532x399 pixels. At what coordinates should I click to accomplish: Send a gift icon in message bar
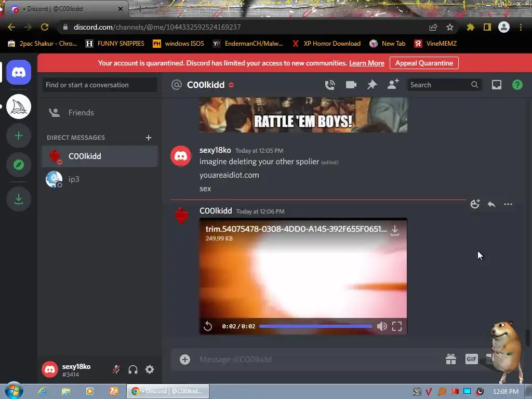(x=451, y=359)
